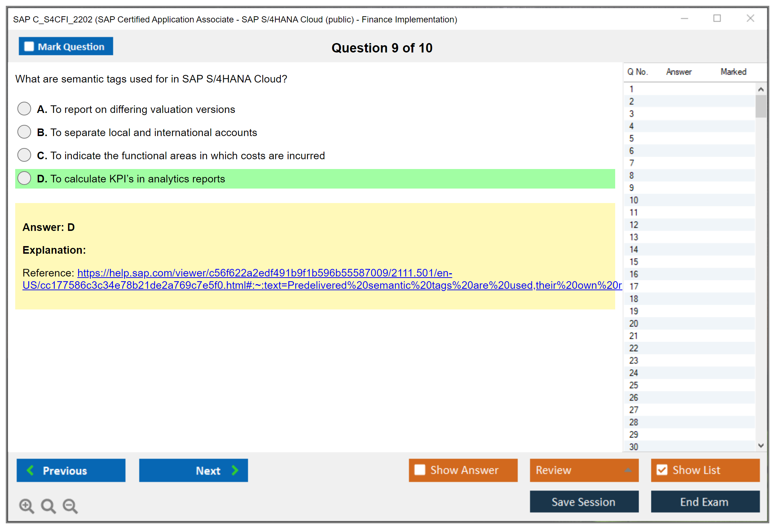Select radio button for option D

24,178
